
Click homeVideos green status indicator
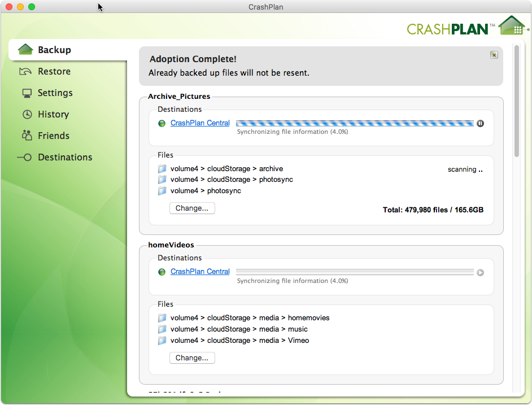[162, 272]
